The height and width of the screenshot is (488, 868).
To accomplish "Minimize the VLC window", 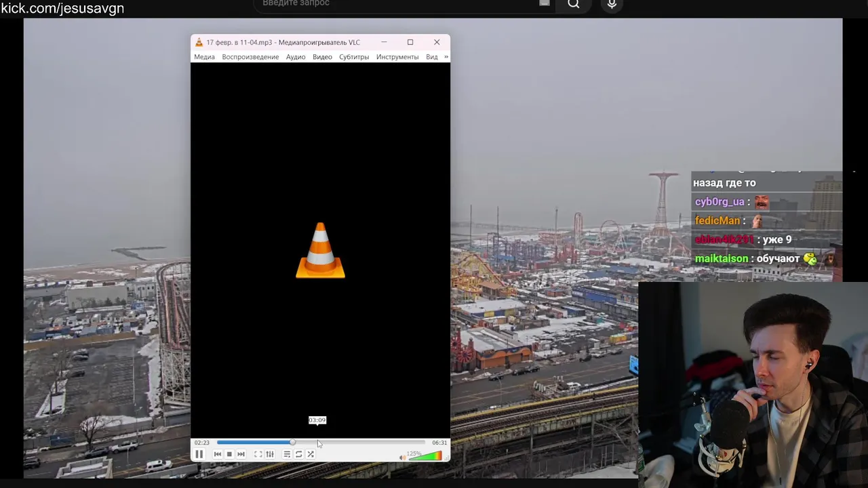I will pos(384,42).
